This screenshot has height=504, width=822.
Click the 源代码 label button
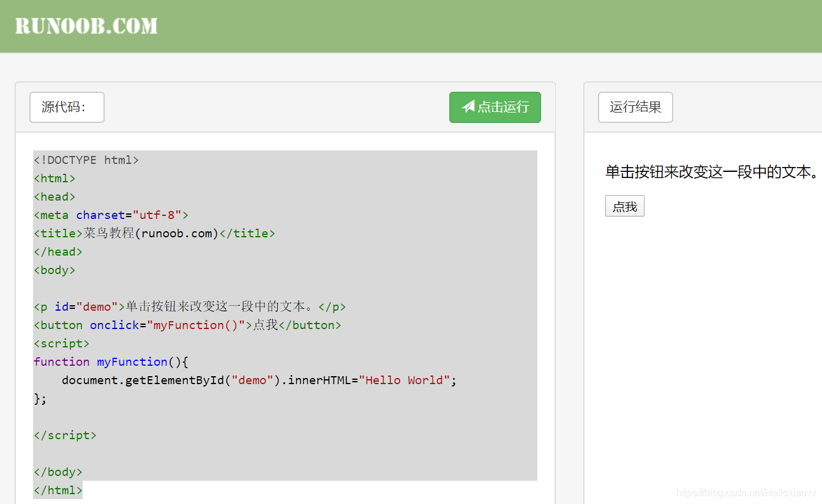(67, 107)
